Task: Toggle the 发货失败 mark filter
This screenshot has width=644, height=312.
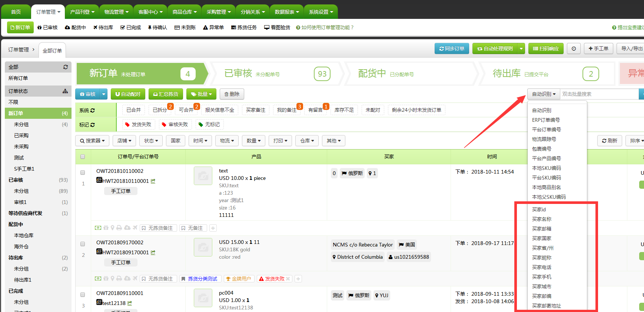Action: (x=138, y=124)
